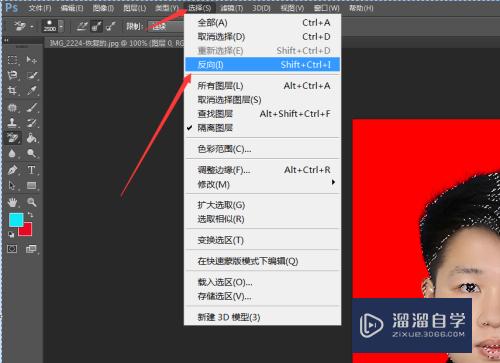This screenshot has width=500, height=363.
Task: Select the Lasso tool in toolbox
Action: pos(12,75)
